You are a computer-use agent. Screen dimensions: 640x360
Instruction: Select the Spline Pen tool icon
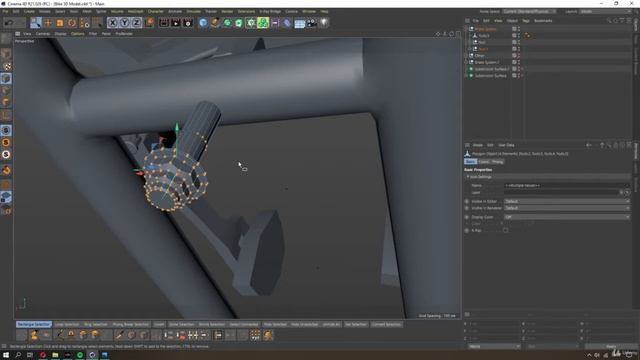tap(215, 23)
